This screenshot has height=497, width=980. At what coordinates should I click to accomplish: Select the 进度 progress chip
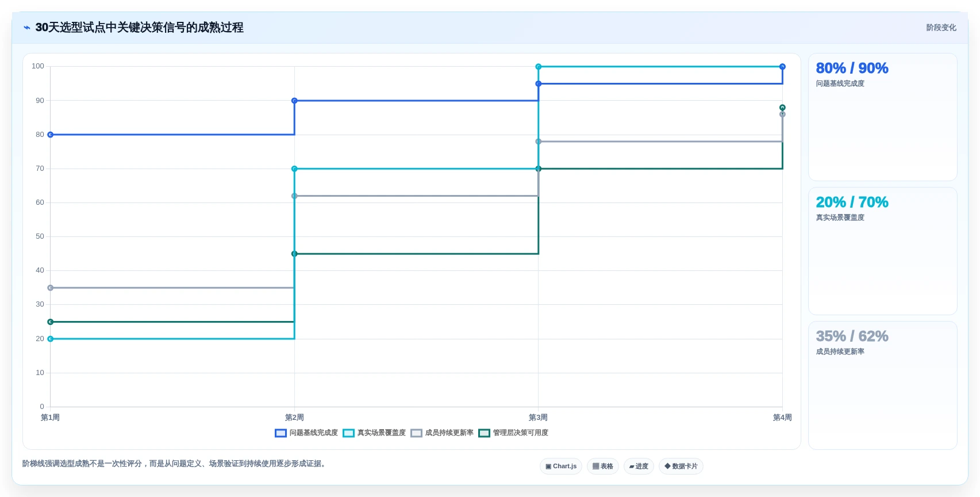tap(639, 467)
